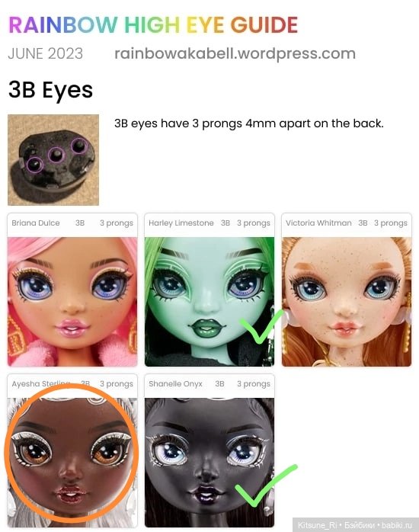Click the 3 prongs tag on Victoria Whitman
The height and width of the screenshot is (532, 419).
pos(391,223)
